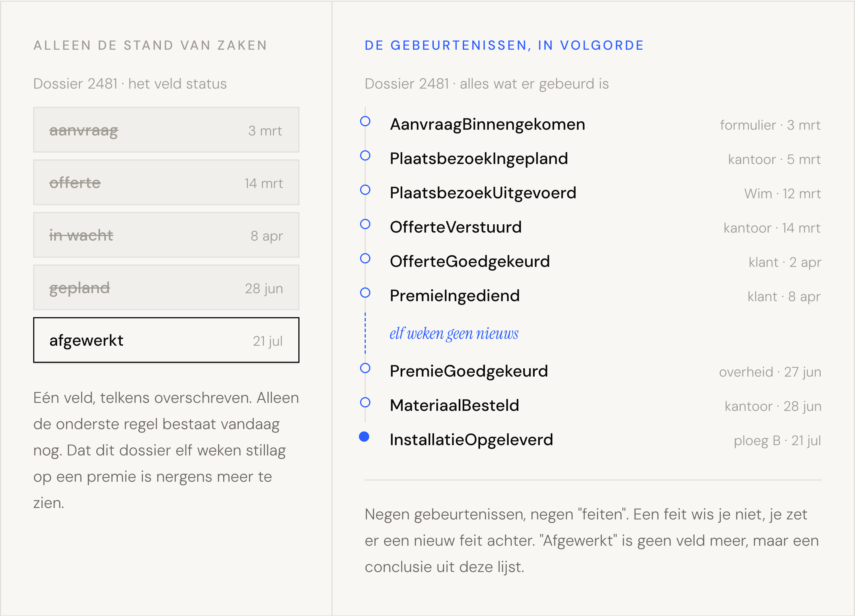855x616 pixels.
Task: Click the PremieGoedgekeurd timeline circle
Action: pos(365,368)
